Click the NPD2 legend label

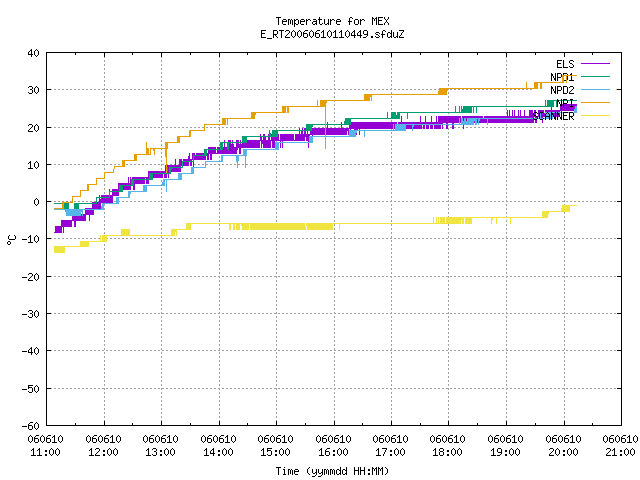[x=562, y=90]
